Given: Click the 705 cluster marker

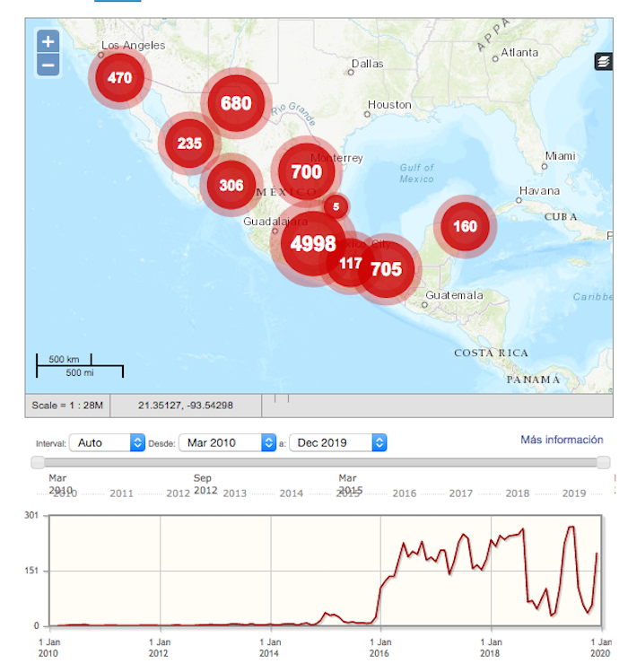Looking at the screenshot, I should 387,268.
